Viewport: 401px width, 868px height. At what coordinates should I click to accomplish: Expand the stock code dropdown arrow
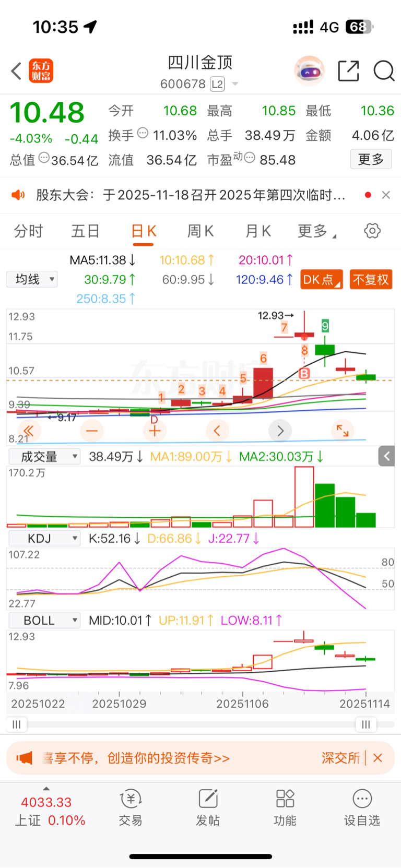pyautogui.click(x=235, y=84)
